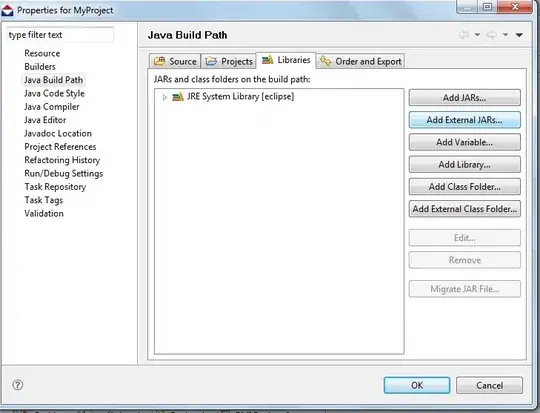Image resolution: width=540 pixels, height=413 pixels.
Task: Click the forward navigation arrow icon
Action: [x=492, y=35]
